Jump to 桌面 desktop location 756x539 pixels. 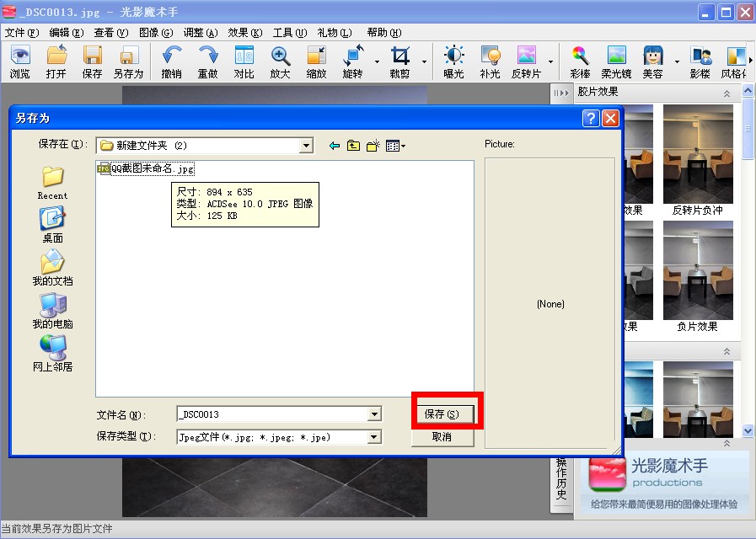point(52,225)
